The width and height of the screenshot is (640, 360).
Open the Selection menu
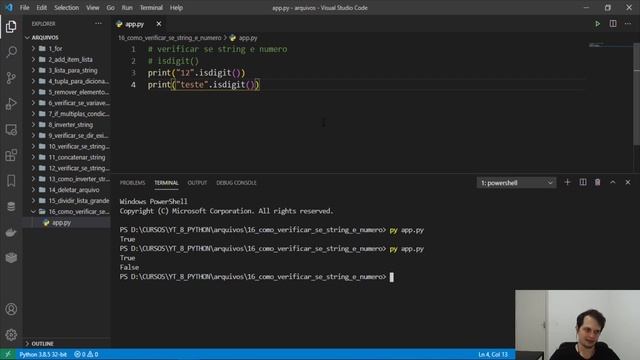[x=67, y=8]
